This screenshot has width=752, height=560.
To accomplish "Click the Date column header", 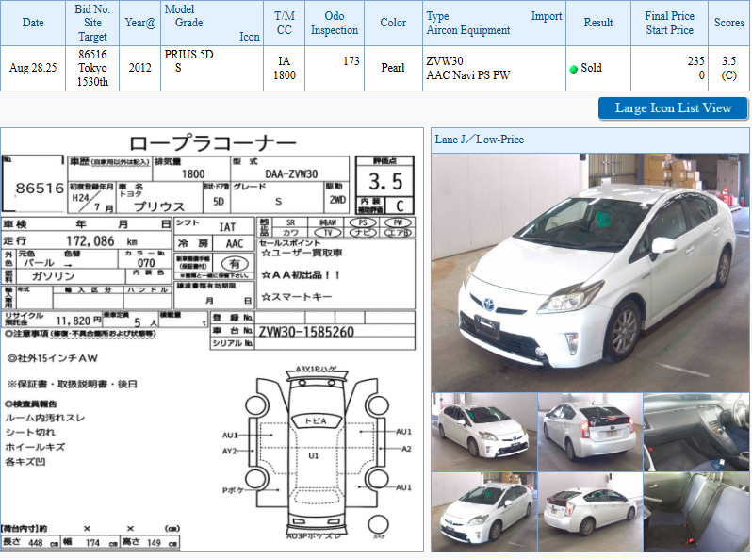I will point(33,23).
